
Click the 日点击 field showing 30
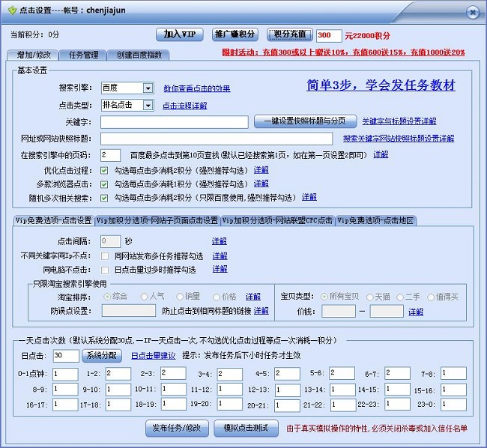point(66,356)
